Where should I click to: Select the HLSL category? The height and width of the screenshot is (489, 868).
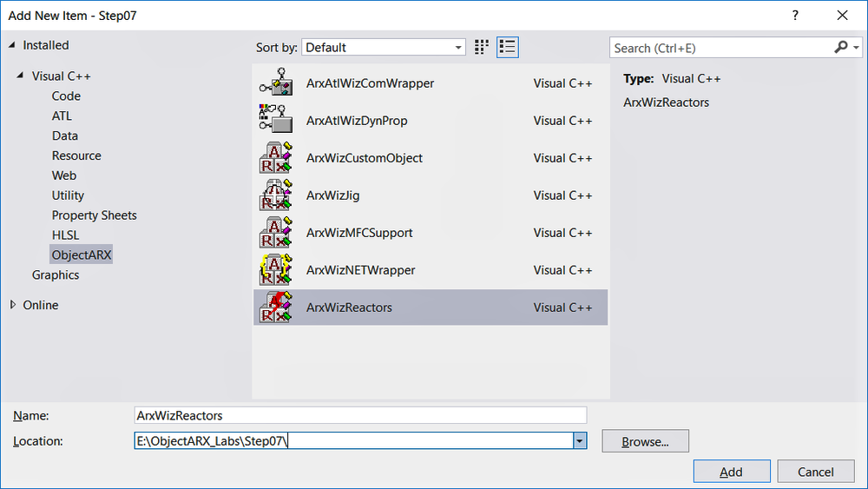[x=65, y=235]
